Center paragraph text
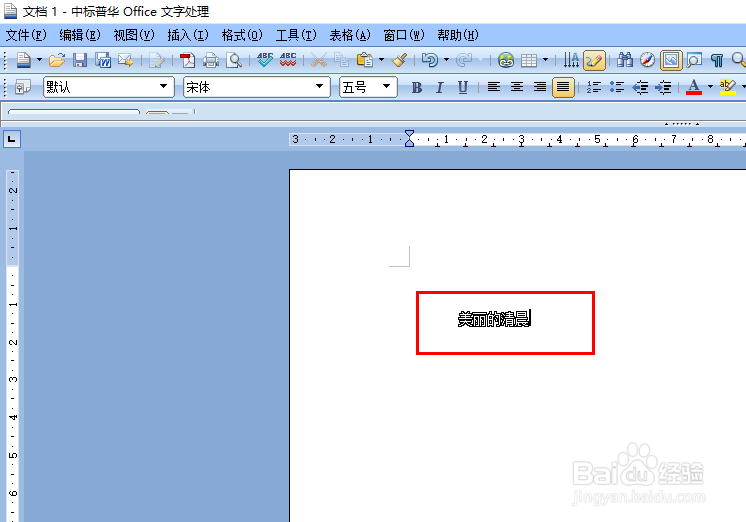Screen dimensions: 746x522 pos(517,87)
